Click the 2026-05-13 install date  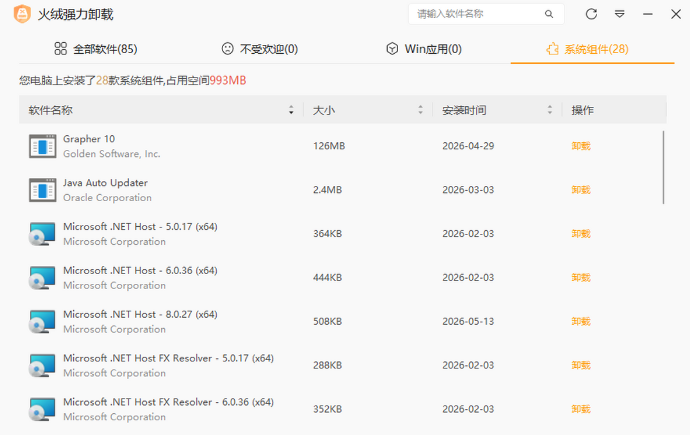click(468, 322)
